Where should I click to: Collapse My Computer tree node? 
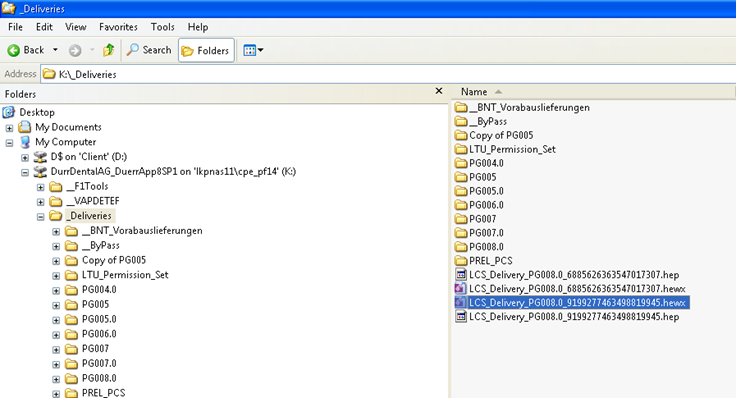9,143
